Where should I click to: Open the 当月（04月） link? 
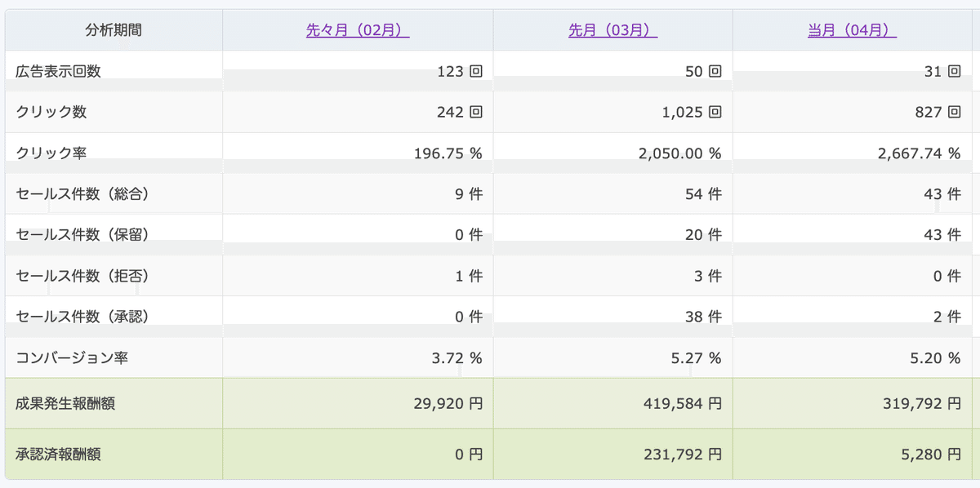pyautogui.click(x=852, y=31)
